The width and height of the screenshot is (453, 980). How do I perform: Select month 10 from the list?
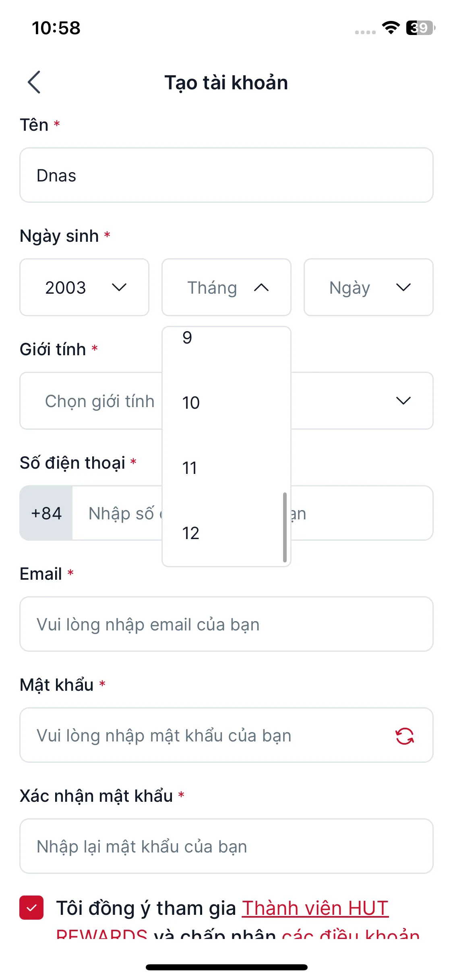click(x=191, y=403)
